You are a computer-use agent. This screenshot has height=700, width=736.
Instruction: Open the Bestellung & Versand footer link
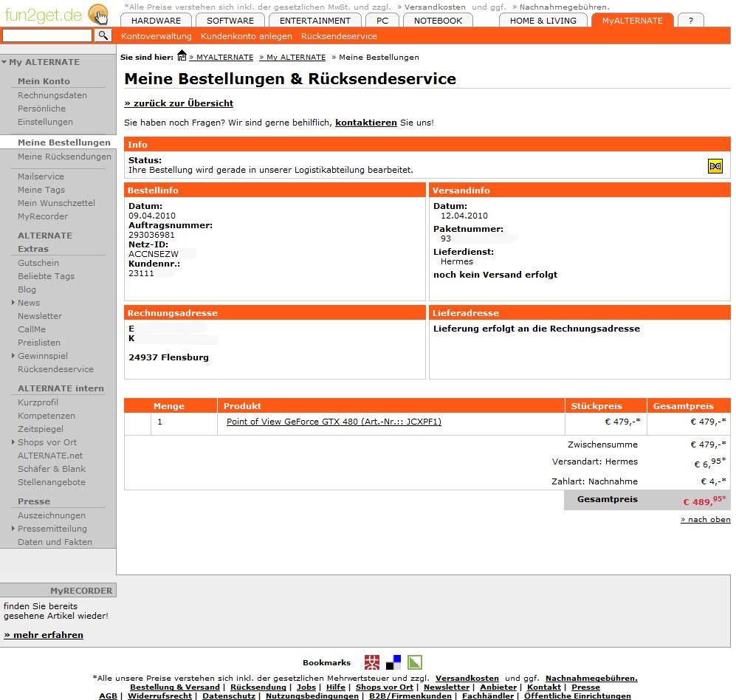pyautogui.click(x=175, y=687)
